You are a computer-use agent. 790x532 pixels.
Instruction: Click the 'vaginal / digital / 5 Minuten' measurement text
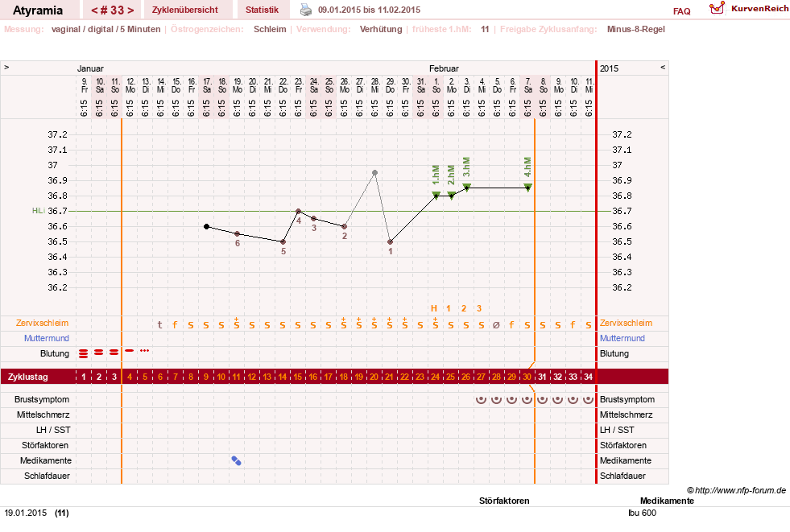pos(105,29)
